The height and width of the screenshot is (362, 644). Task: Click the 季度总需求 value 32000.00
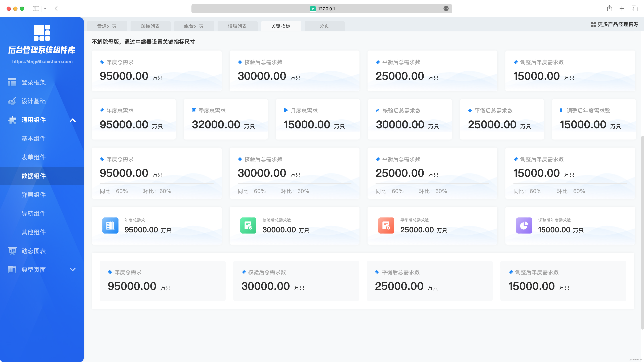(x=216, y=124)
